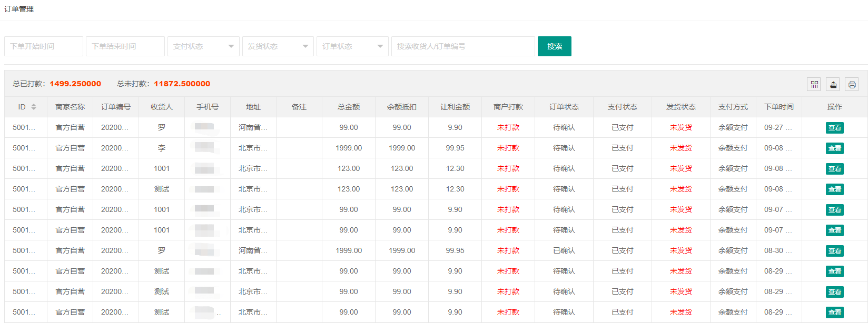Click the export table icon
This screenshot has height=323, width=868.
tap(833, 84)
